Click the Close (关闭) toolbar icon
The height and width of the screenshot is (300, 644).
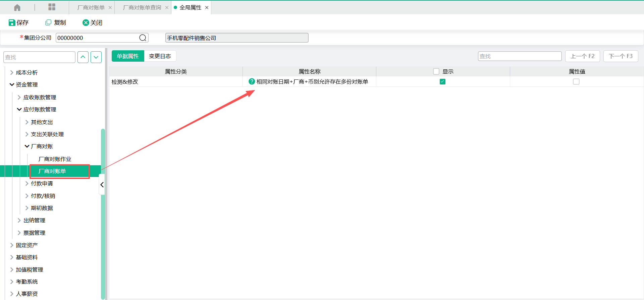coord(86,22)
